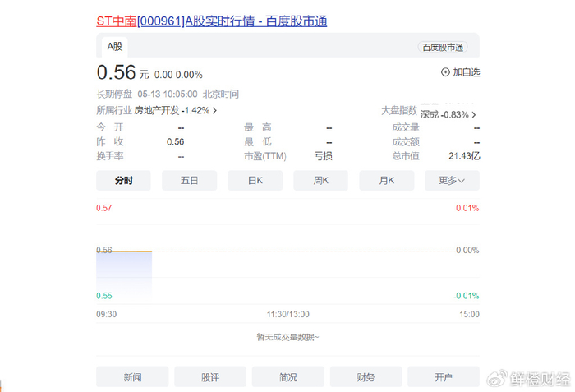Expand the 深成 -0.83% index chevron
575x392 pixels.
[474, 115]
